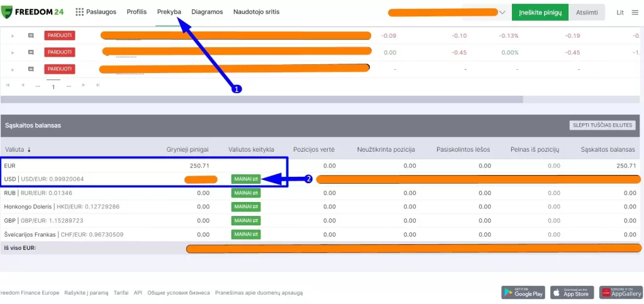This screenshot has width=644, height=304.
Task: Jump to first page pagination icon
Action: click(8, 85)
